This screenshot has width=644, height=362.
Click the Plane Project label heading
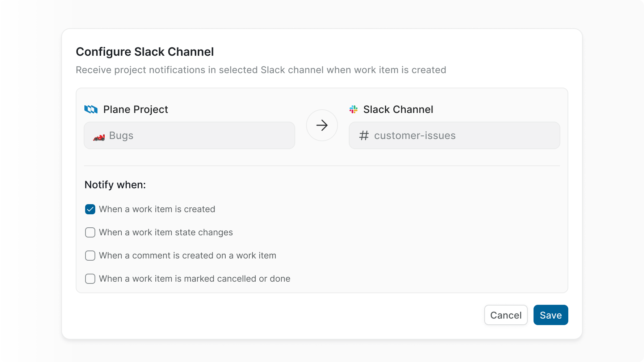coord(135,109)
